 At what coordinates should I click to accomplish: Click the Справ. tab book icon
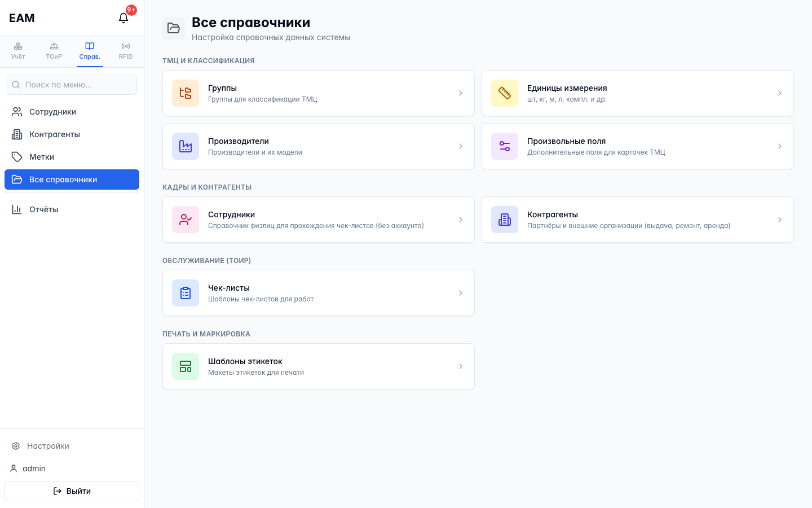(90, 46)
